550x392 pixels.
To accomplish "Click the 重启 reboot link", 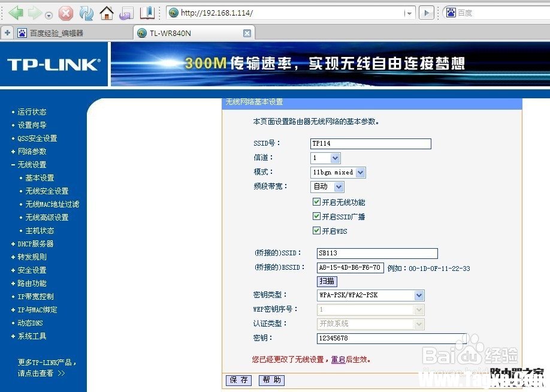I will 338,360.
